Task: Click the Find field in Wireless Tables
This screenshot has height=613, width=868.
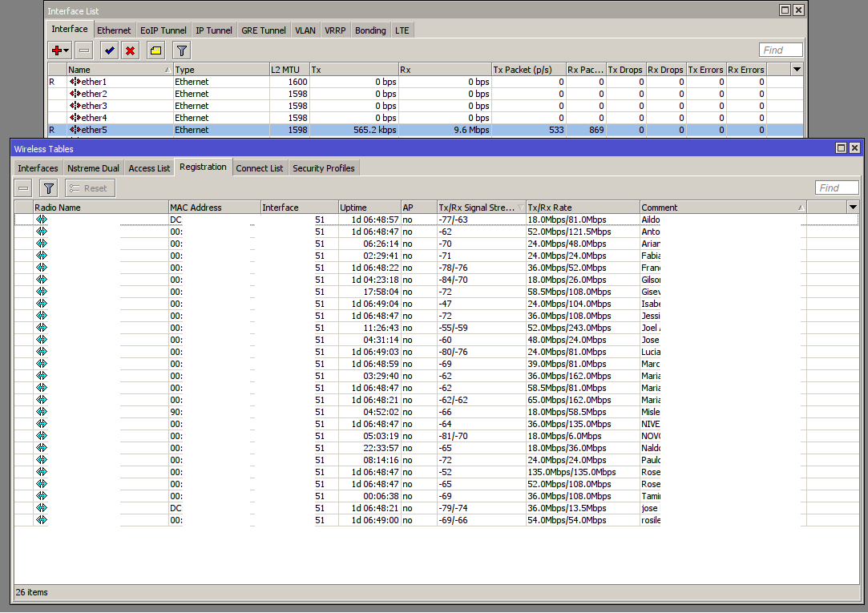Action: click(x=837, y=188)
